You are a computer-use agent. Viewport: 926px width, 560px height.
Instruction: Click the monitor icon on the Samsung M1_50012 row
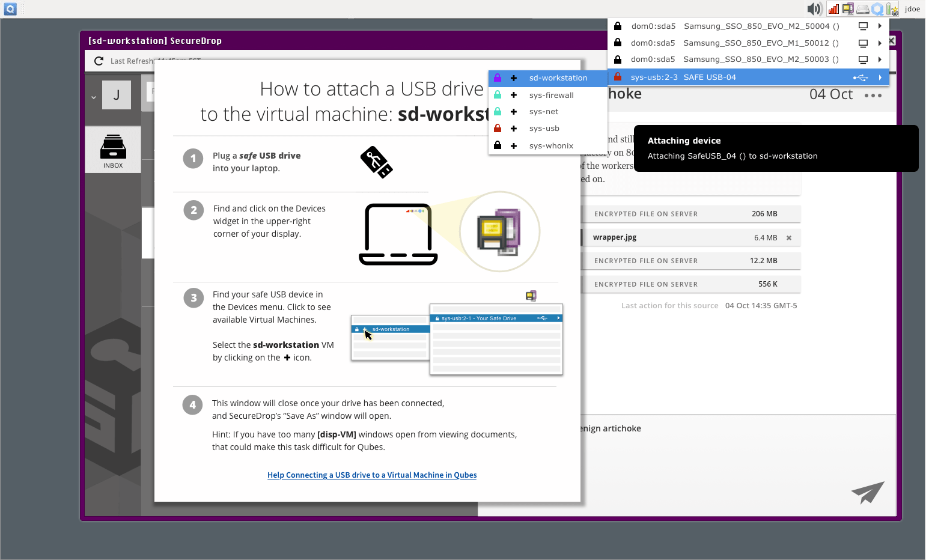click(x=863, y=43)
